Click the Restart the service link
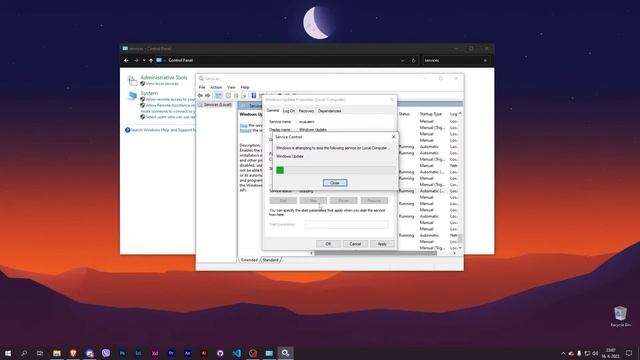Viewport: 640px width, 360px height. [x=245, y=130]
